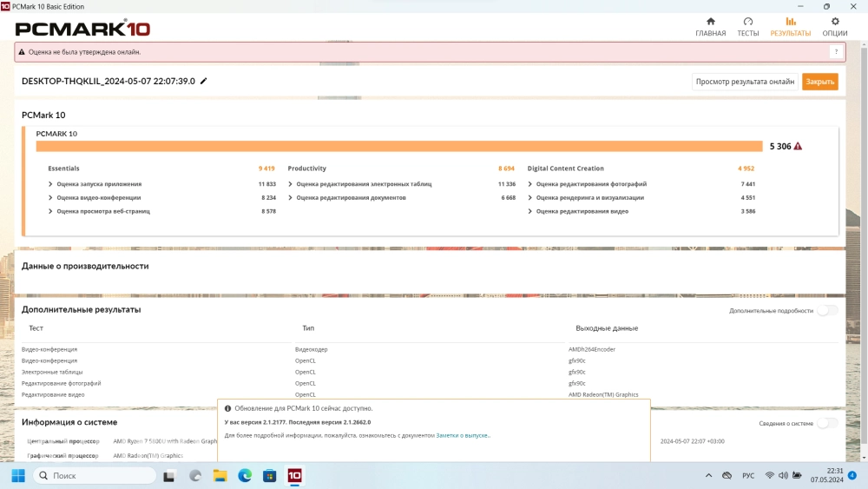Click the PCMARK 10 logo
The width and height of the screenshot is (868, 489).
pyautogui.click(x=82, y=29)
